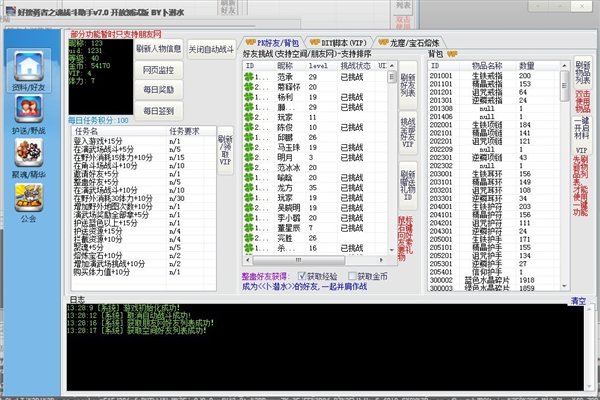The image size is (600, 400).
Task: Click the clover icon beside 杨利
Action: point(249,97)
